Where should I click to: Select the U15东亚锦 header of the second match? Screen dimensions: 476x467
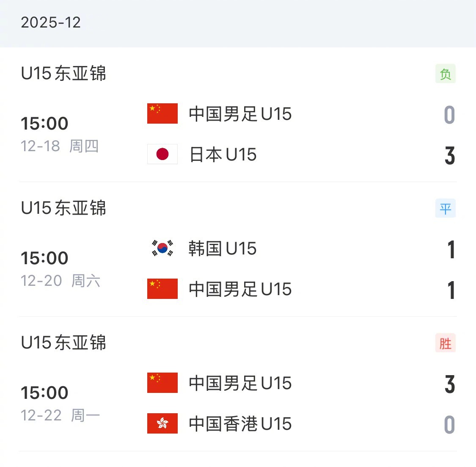[x=63, y=208]
